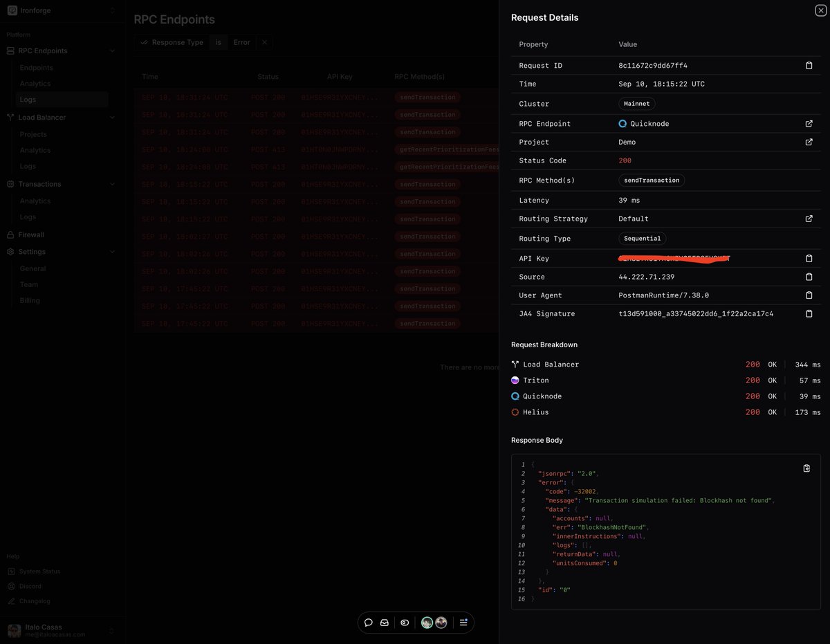
Task: Click the Ironforge logo icon
Action: click(12, 10)
